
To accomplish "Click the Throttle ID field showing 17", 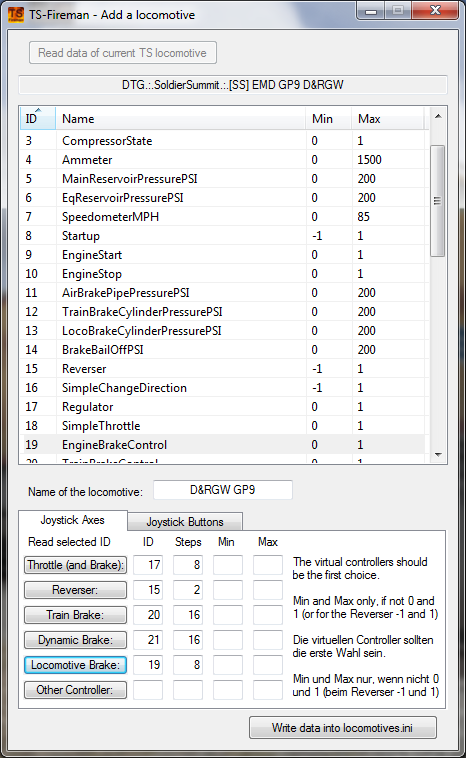I will 148,565.
